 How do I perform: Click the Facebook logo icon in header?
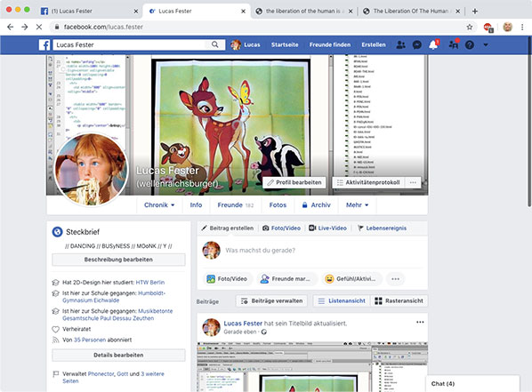pyautogui.click(x=44, y=44)
